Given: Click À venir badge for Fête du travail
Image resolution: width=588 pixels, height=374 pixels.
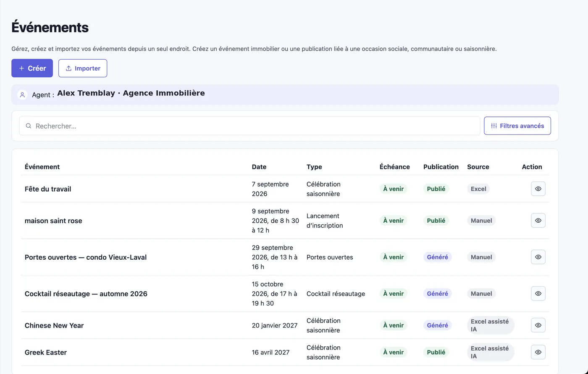Looking at the screenshot, I should pyautogui.click(x=393, y=189).
